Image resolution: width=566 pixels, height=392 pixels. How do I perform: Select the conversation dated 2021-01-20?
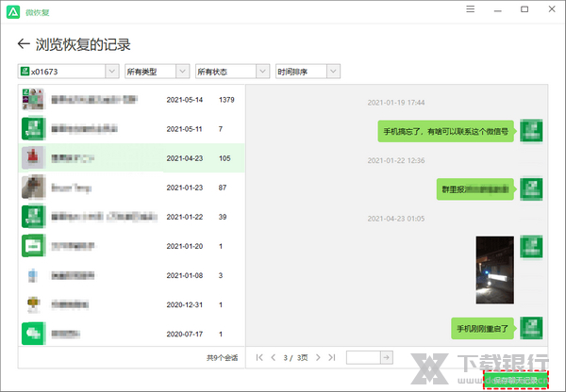(131, 246)
